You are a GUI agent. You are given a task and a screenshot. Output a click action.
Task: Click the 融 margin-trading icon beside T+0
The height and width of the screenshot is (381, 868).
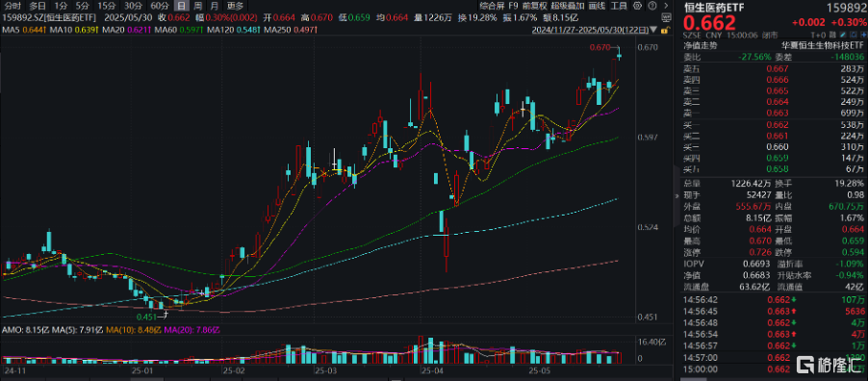click(x=833, y=35)
